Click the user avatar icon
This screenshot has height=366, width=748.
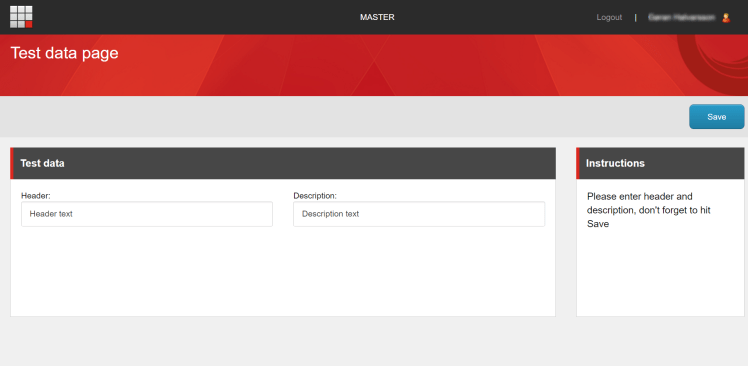[726, 18]
